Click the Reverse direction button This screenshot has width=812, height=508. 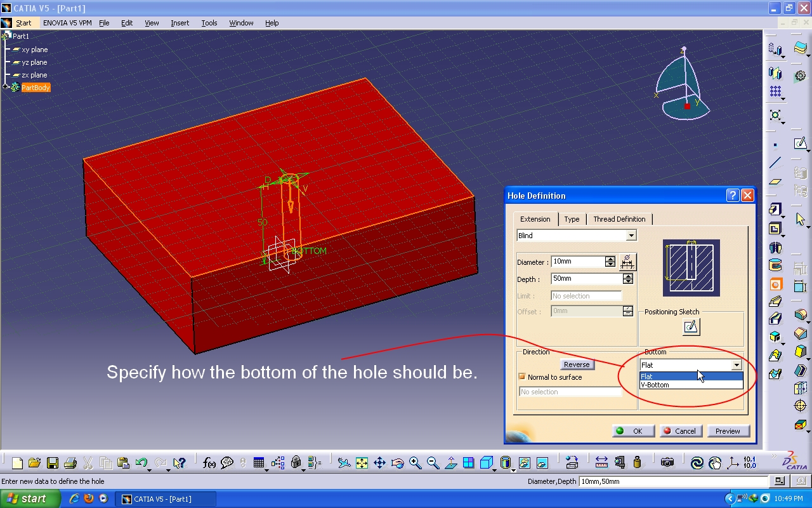click(577, 364)
